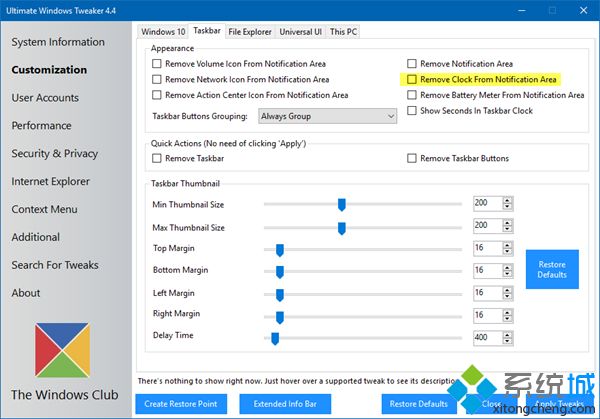Enable Remove Action Center Icon checkbox

coord(157,95)
